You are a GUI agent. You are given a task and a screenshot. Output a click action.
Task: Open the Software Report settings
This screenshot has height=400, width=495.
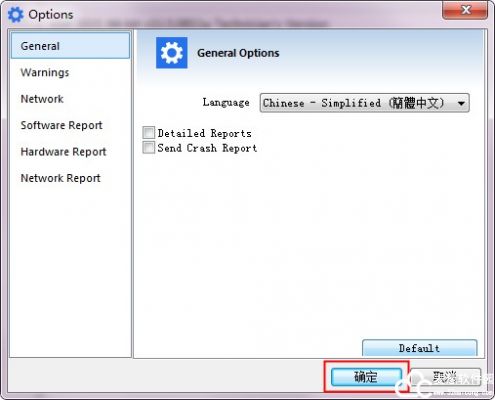61,125
